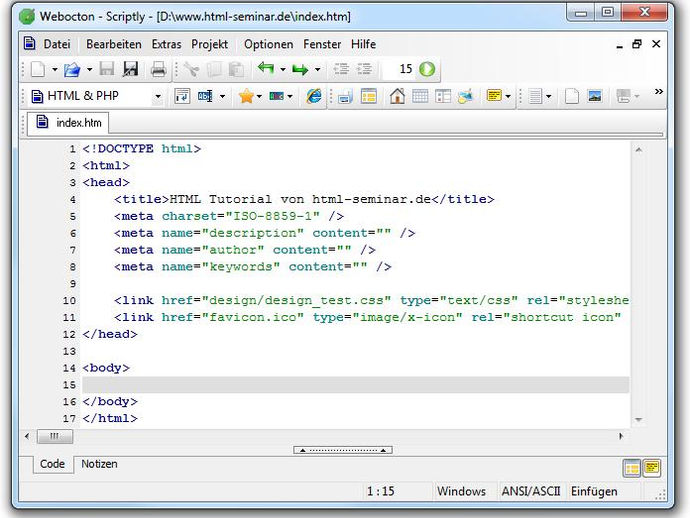This screenshot has height=518, width=690.
Task: Open the dropdown arrow next to New file
Action: (x=55, y=70)
